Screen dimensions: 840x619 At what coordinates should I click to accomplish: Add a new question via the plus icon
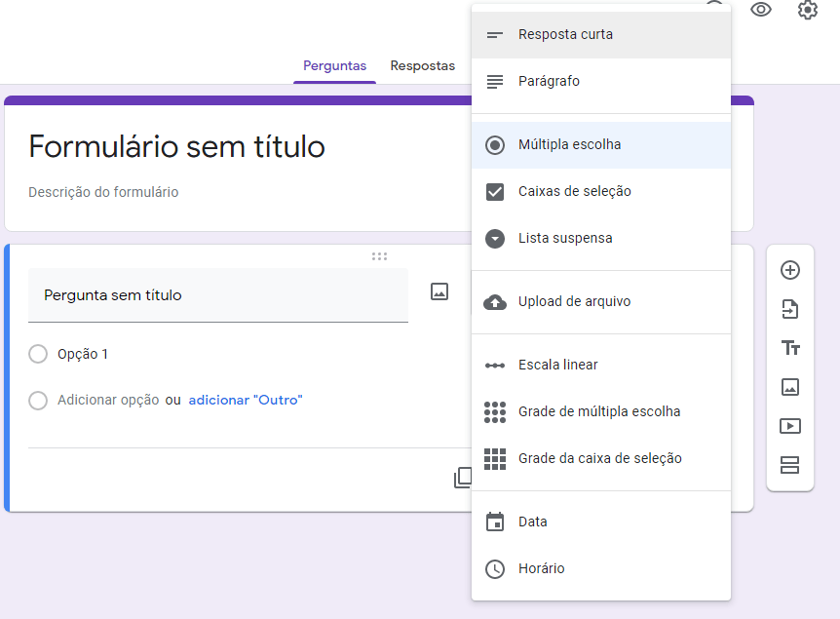(790, 270)
